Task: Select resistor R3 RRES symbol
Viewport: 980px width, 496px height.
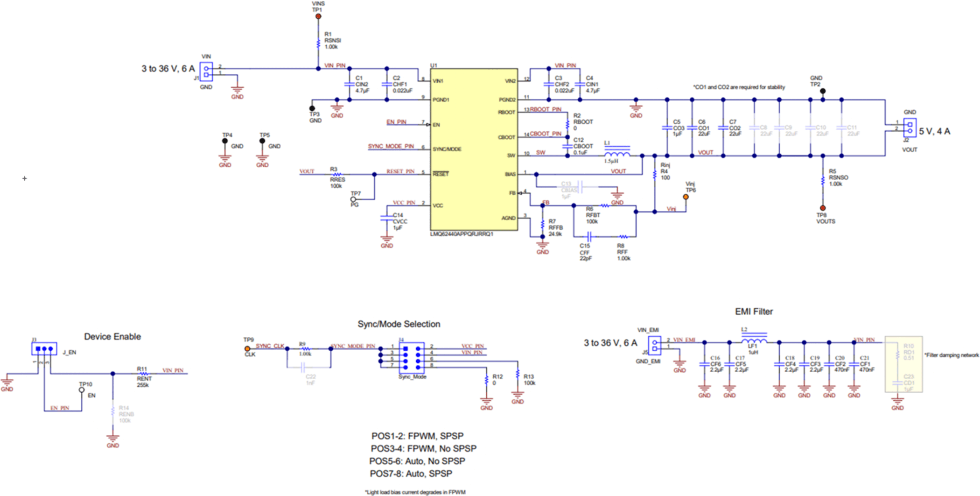Action: click(336, 175)
